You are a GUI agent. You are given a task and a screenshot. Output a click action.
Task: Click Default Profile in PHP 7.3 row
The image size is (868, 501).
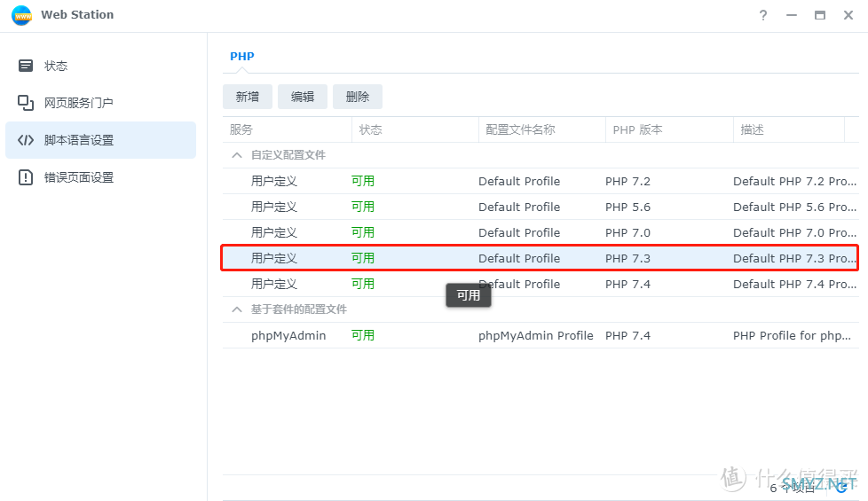[x=519, y=259]
